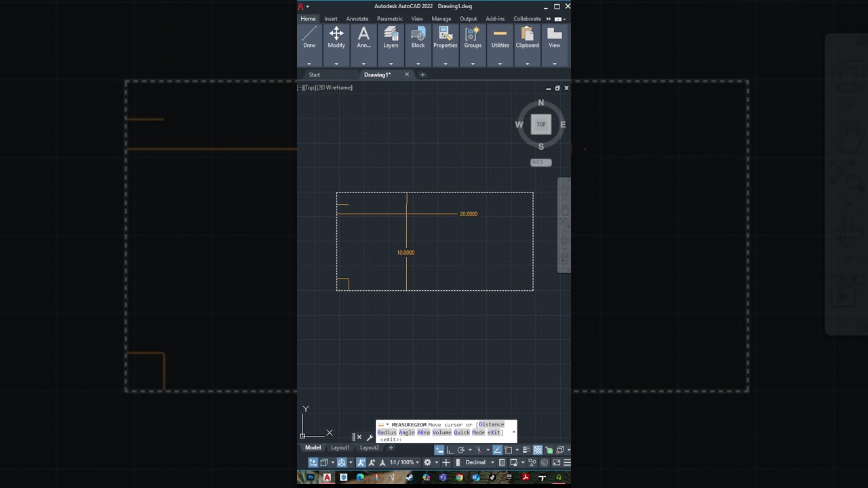Add a new layout with plus button
This screenshot has height=488, width=868.
point(391,448)
